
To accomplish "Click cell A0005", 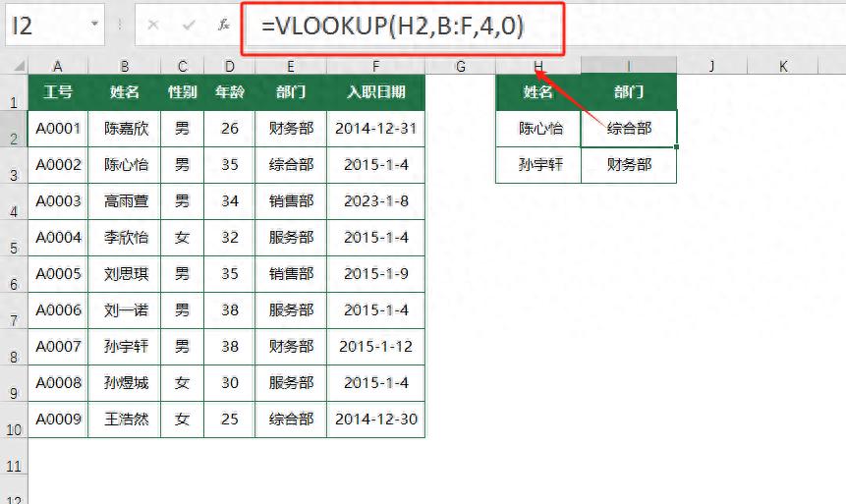I will (x=58, y=274).
